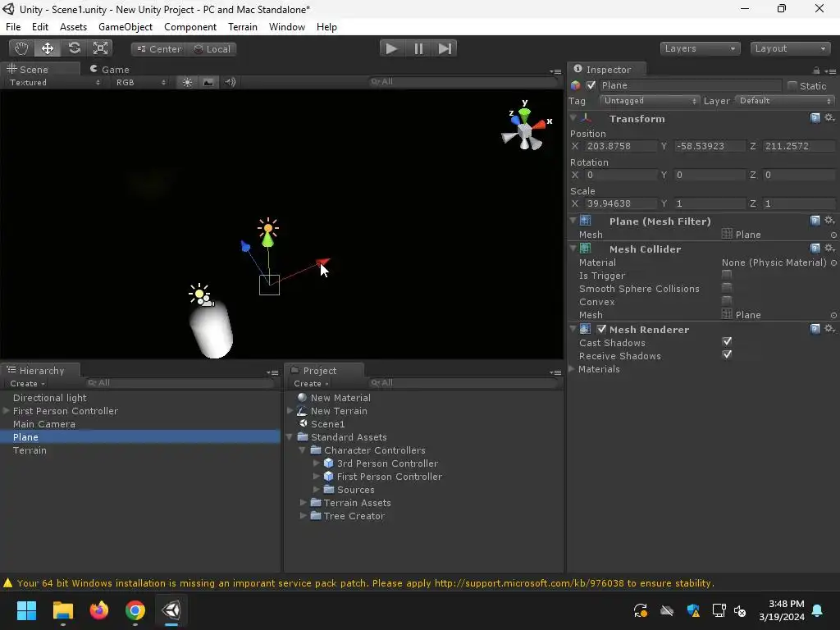
Task: Enable Smooth Sphere Collisions checkbox
Action: tap(727, 288)
